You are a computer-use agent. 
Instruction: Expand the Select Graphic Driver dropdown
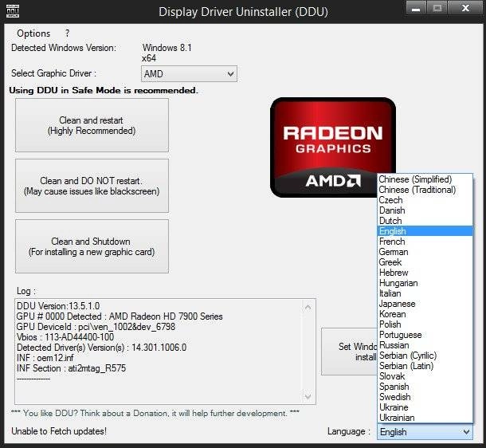pyautogui.click(x=189, y=74)
